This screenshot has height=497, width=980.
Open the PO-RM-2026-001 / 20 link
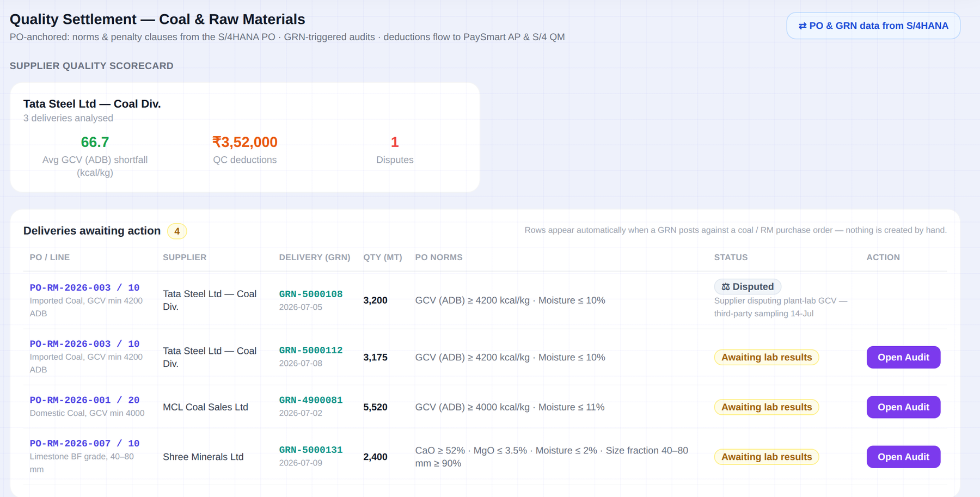pos(84,400)
